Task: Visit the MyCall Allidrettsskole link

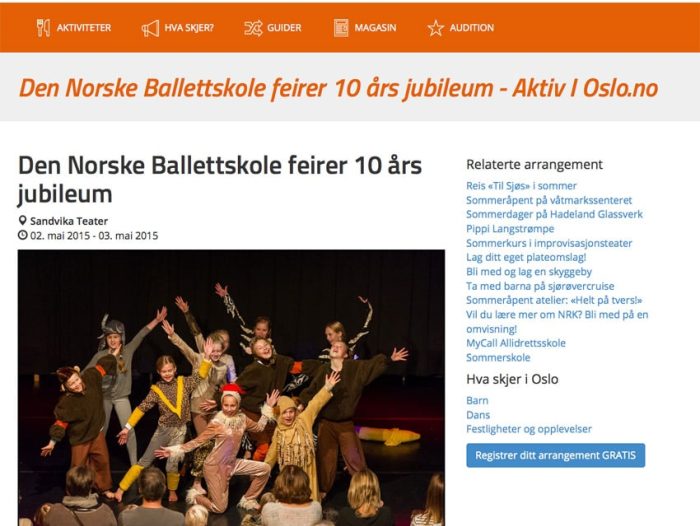Action: click(x=516, y=343)
